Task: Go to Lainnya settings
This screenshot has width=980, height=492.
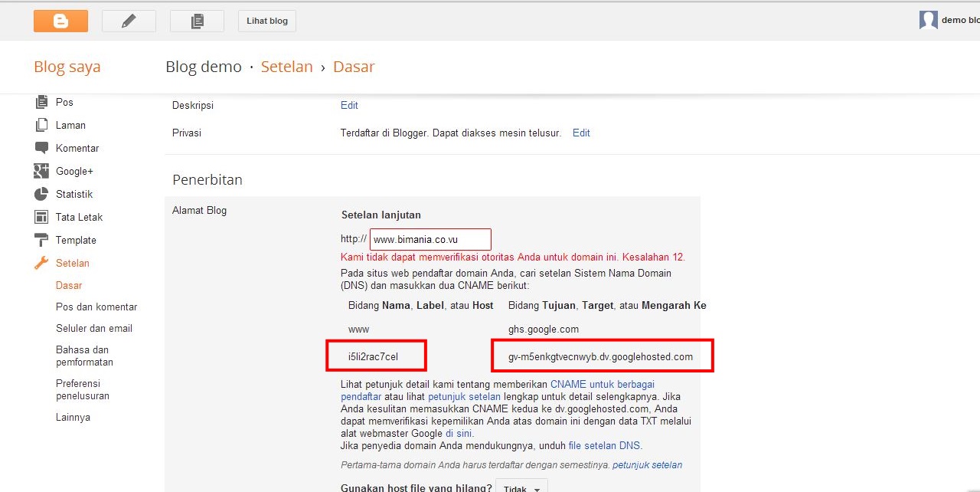Action: (73, 417)
